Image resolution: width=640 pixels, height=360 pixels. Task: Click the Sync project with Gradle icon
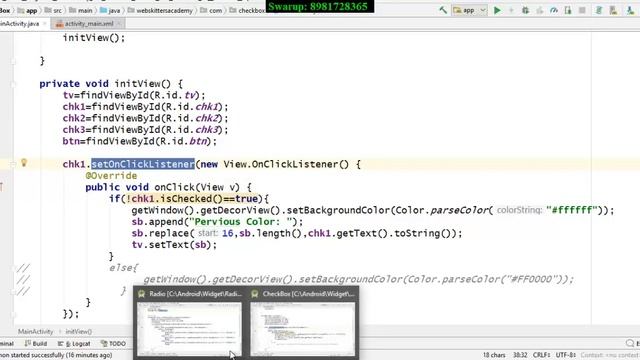click(599, 10)
